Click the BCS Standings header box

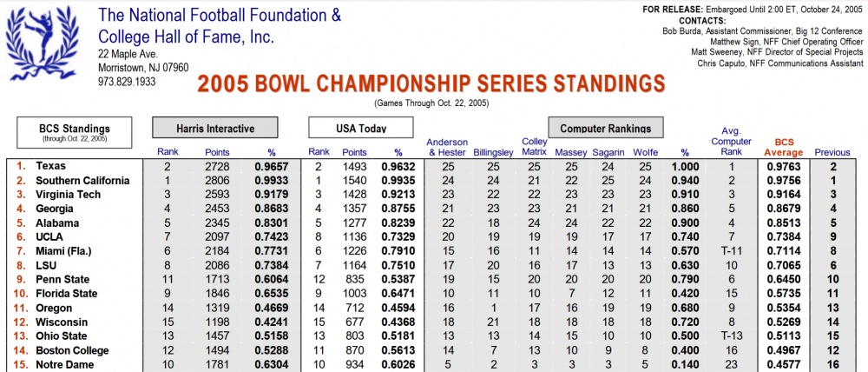coord(74,131)
